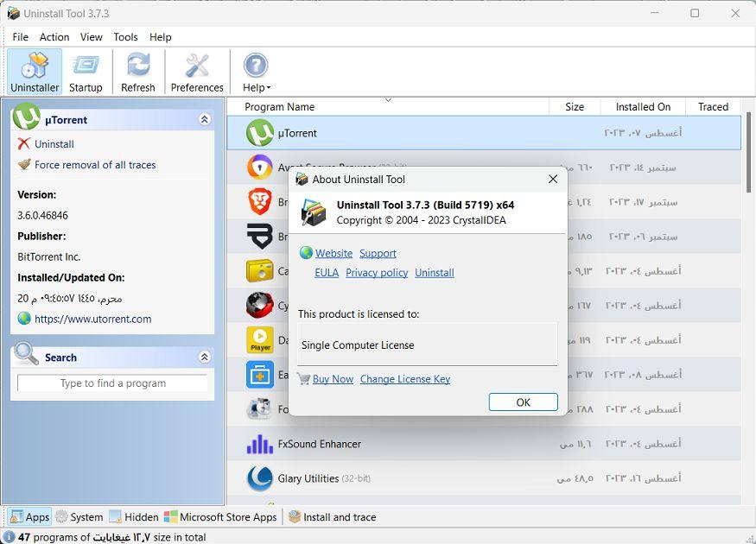Image resolution: width=756 pixels, height=544 pixels.
Task: Open the Action menu
Action: tap(54, 37)
